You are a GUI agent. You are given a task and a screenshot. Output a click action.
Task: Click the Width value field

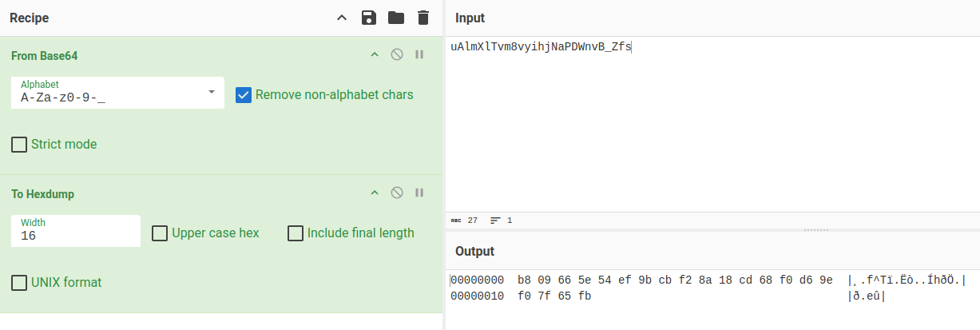coord(75,236)
